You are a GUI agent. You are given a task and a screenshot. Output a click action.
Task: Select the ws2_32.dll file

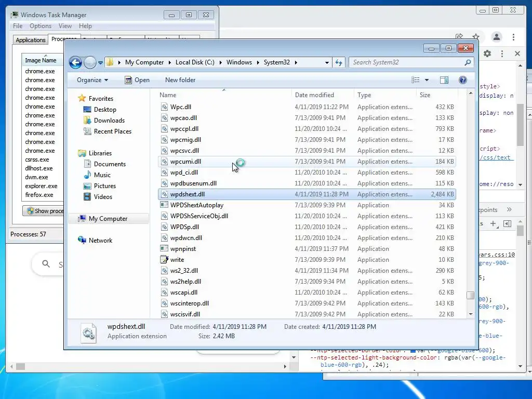pos(307,270)
